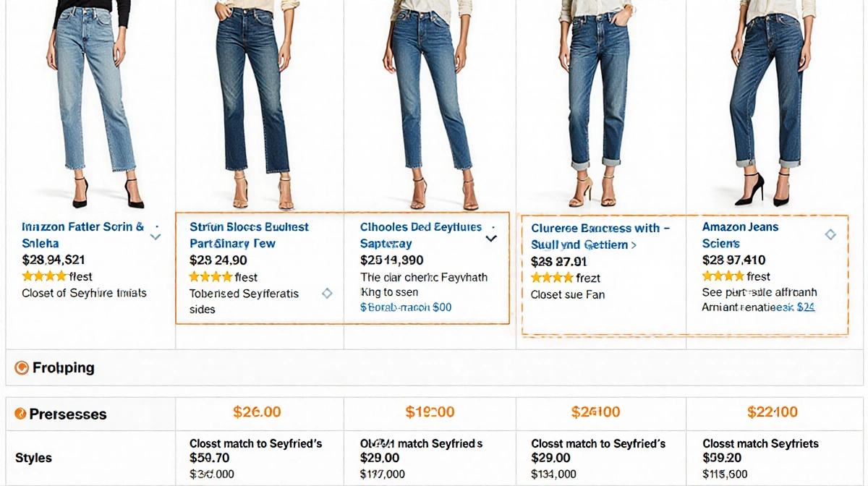
Task: Expand the chevron beside Inzzon Fatler Sorin title
Action: [x=156, y=236]
